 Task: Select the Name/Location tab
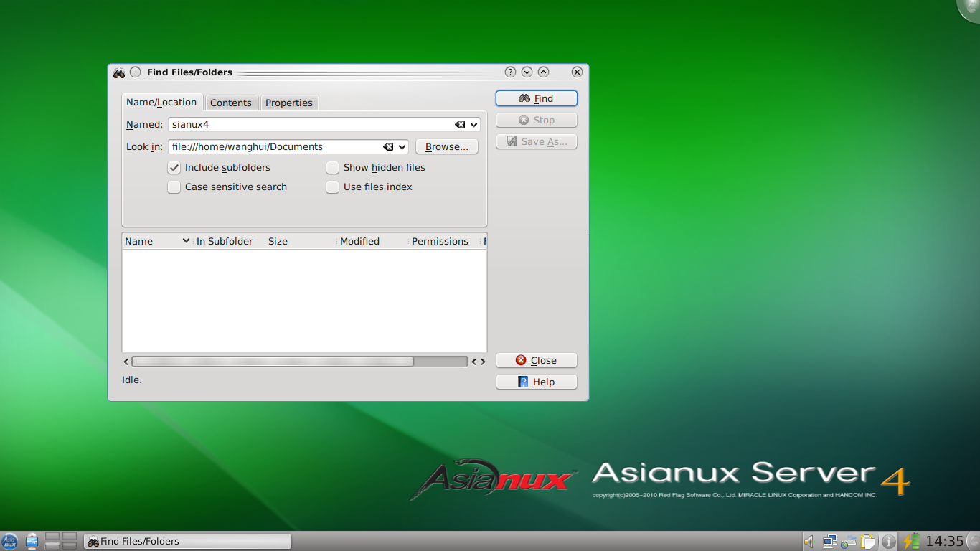pos(161,102)
